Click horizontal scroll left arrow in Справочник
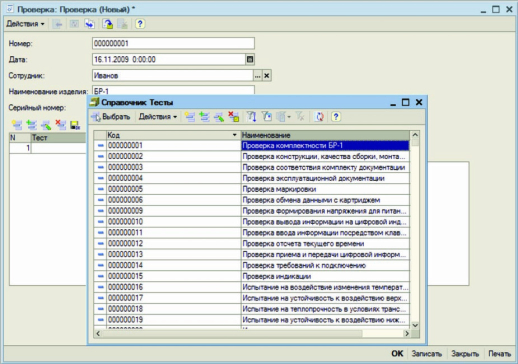Image resolution: width=518 pixels, height=364 pixels. (98, 333)
